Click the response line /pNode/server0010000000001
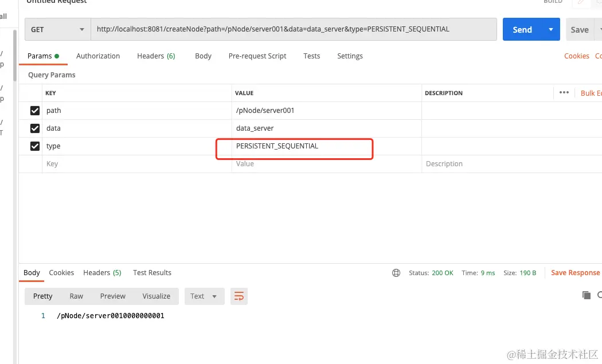Image resolution: width=602 pixels, height=364 pixels. 111,316
